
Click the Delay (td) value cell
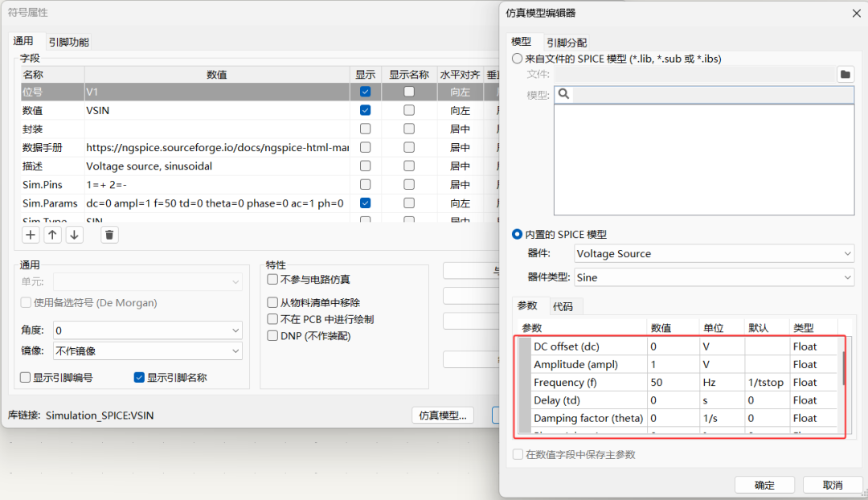pos(674,400)
